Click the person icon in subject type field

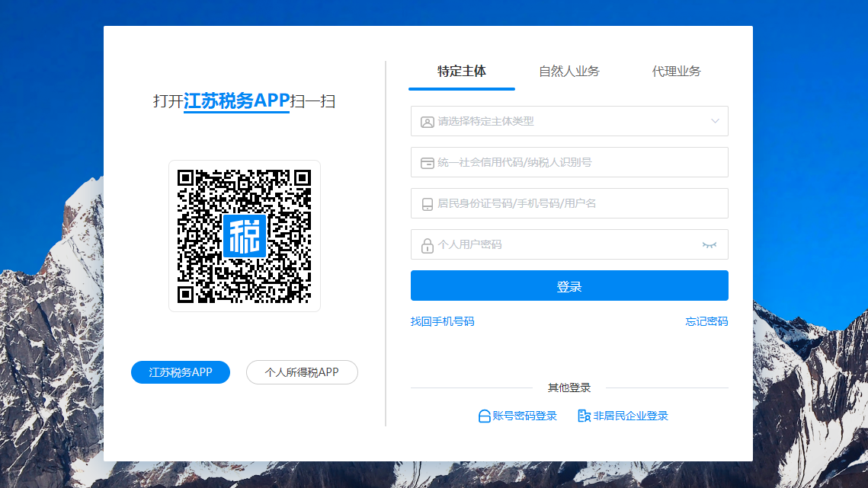tap(428, 122)
